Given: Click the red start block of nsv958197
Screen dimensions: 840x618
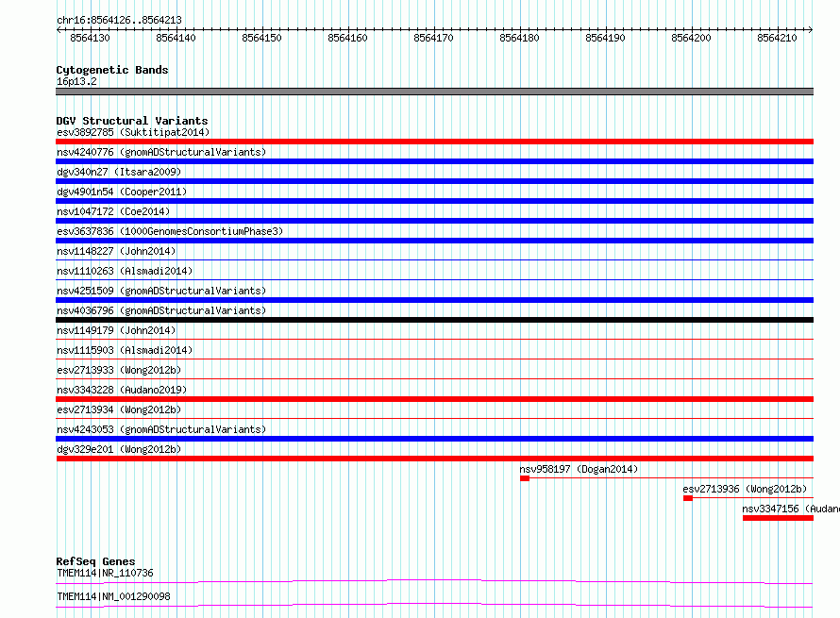Looking at the screenshot, I should tap(525, 478).
